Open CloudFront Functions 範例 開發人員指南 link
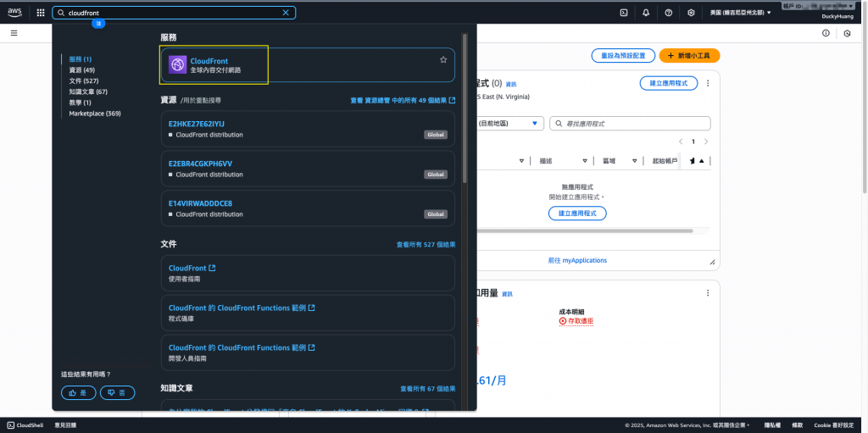The height and width of the screenshot is (433, 868). 242,347
